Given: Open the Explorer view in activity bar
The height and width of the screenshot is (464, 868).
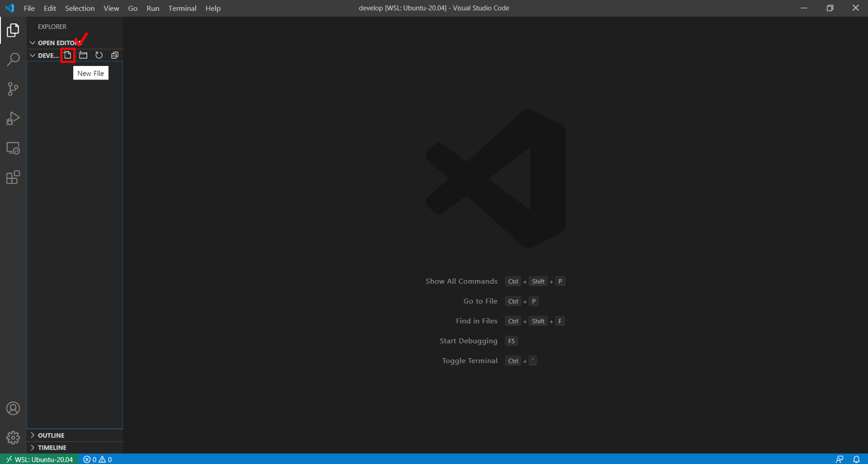Looking at the screenshot, I should 13,30.
